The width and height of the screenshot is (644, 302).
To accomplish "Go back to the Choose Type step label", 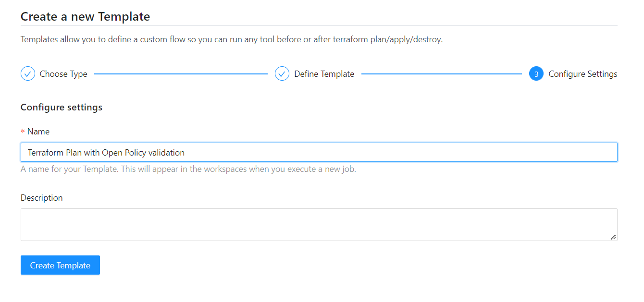I will [x=63, y=74].
